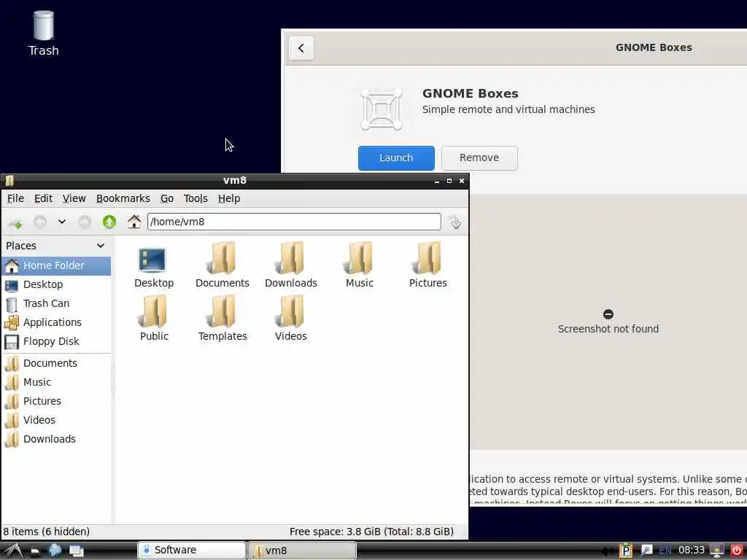Click the tray icon beside the P icon
Viewport: 747px width, 560px height.
pos(646,551)
